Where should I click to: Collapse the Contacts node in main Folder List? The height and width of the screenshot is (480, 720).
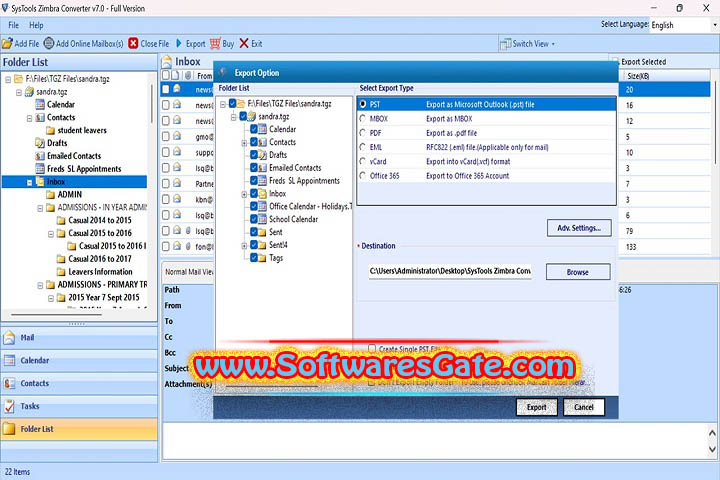click(x=29, y=118)
